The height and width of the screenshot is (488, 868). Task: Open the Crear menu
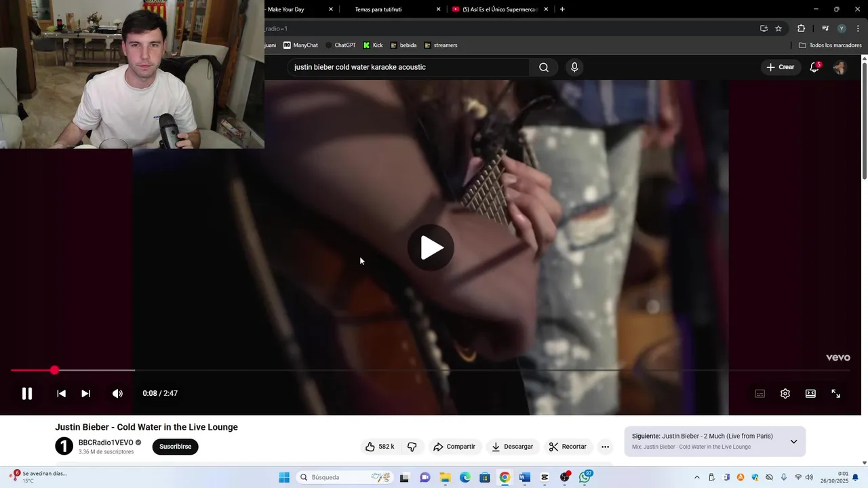point(780,67)
